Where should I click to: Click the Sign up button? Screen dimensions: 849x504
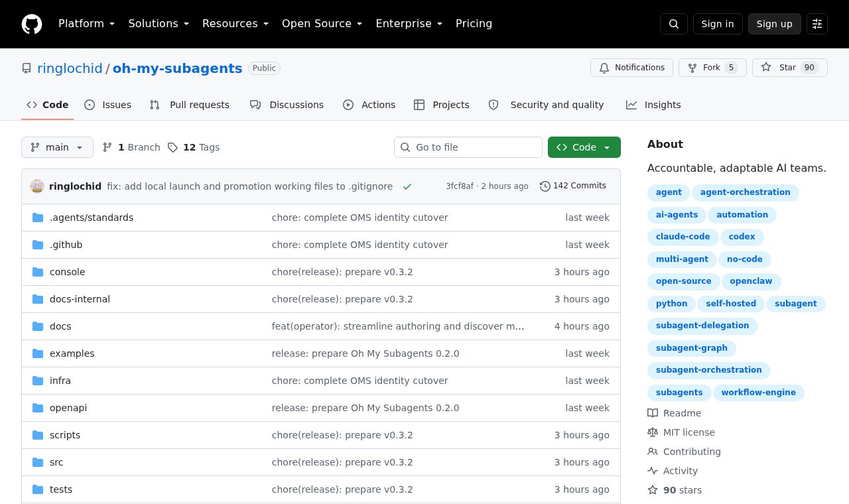point(775,24)
